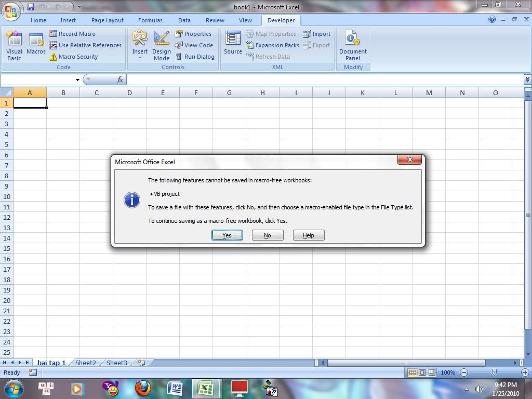This screenshot has height=399, width=532.
Task: Toggle Design Mode
Action: click(162, 45)
